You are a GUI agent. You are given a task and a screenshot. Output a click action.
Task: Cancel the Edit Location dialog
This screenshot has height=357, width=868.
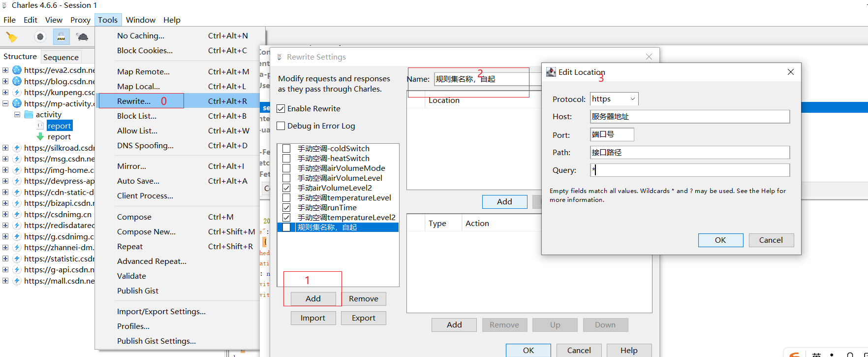(x=771, y=240)
